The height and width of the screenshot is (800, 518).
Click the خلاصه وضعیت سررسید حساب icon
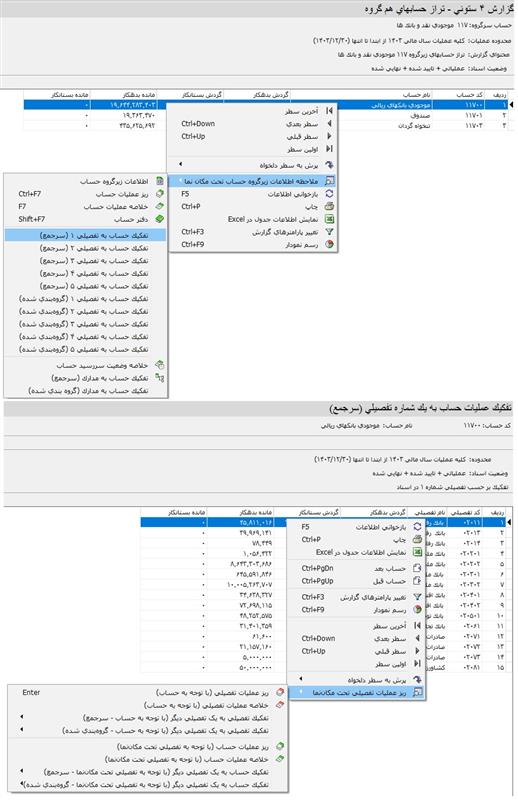pyautogui.click(x=160, y=365)
